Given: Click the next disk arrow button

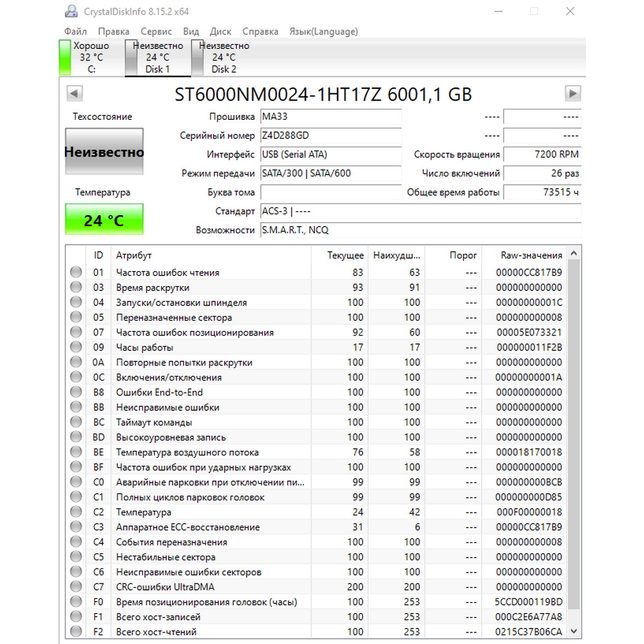Looking at the screenshot, I should pyautogui.click(x=573, y=93).
